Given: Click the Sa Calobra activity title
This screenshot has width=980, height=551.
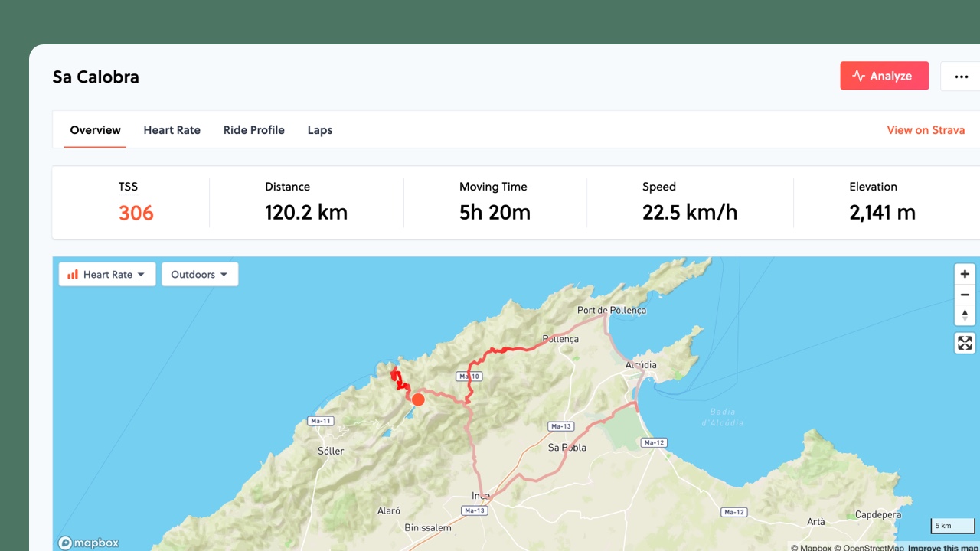Looking at the screenshot, I should click(96, 77).
